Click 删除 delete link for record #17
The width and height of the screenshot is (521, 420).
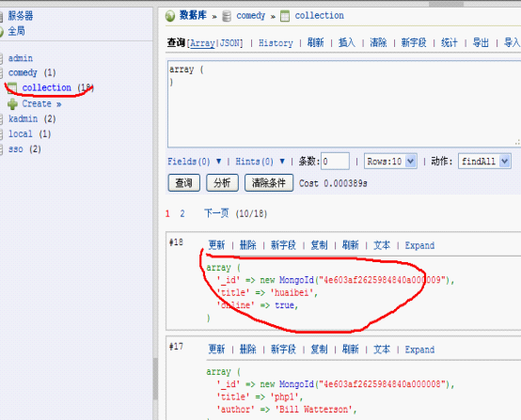[248, 350]
